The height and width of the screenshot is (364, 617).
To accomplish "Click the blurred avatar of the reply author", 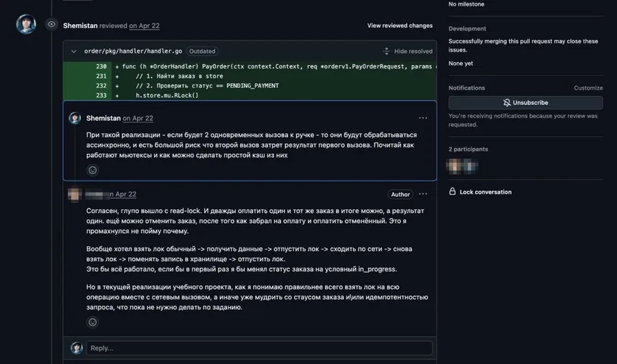I will pyautogui.click(x=75, y=194).
